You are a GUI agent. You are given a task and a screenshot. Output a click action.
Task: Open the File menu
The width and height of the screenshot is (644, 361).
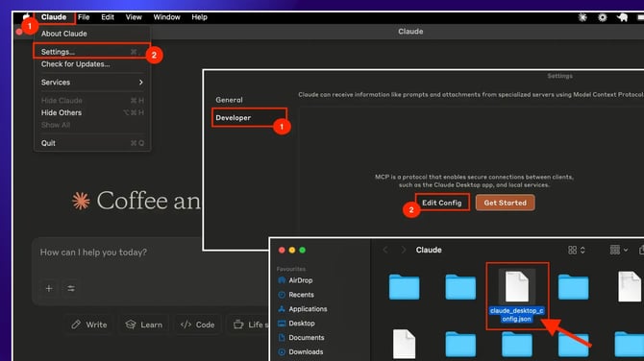click(x=84, y=17)
